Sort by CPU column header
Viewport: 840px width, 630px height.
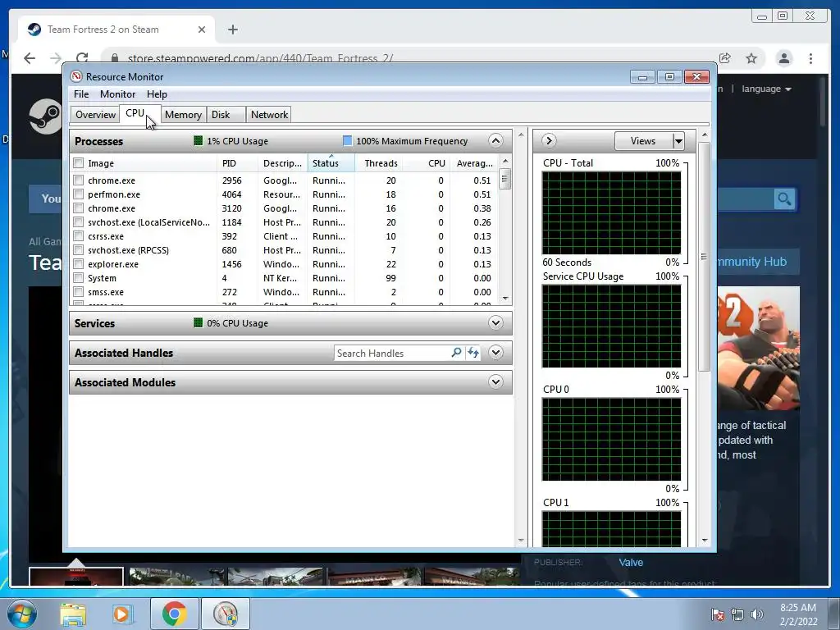426,163
